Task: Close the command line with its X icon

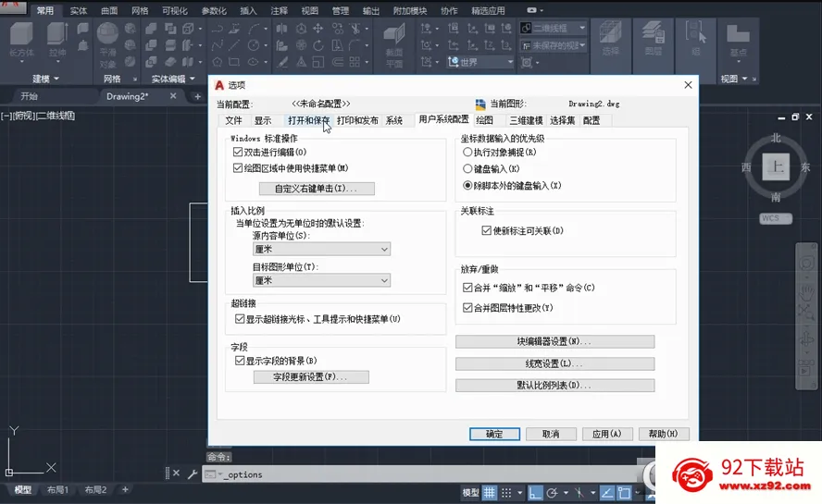Action: pos(176,473)
